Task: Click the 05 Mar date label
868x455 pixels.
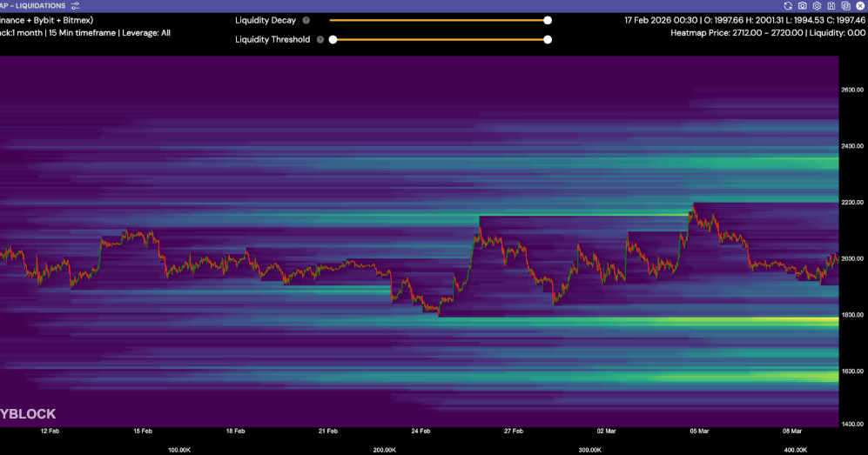Action: (x=699, y=431)
